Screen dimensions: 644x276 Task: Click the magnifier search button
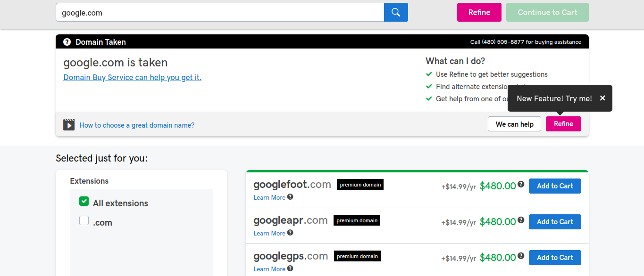pyautogui.click(x=396, y=12)
